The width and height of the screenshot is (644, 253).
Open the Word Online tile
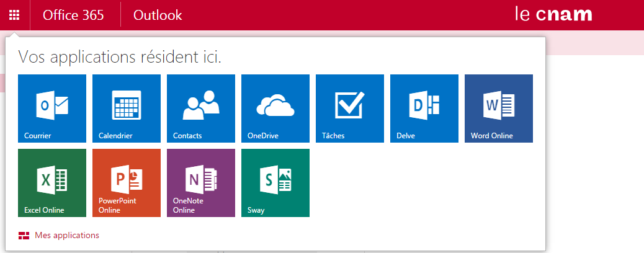click(x=499, y=108)
